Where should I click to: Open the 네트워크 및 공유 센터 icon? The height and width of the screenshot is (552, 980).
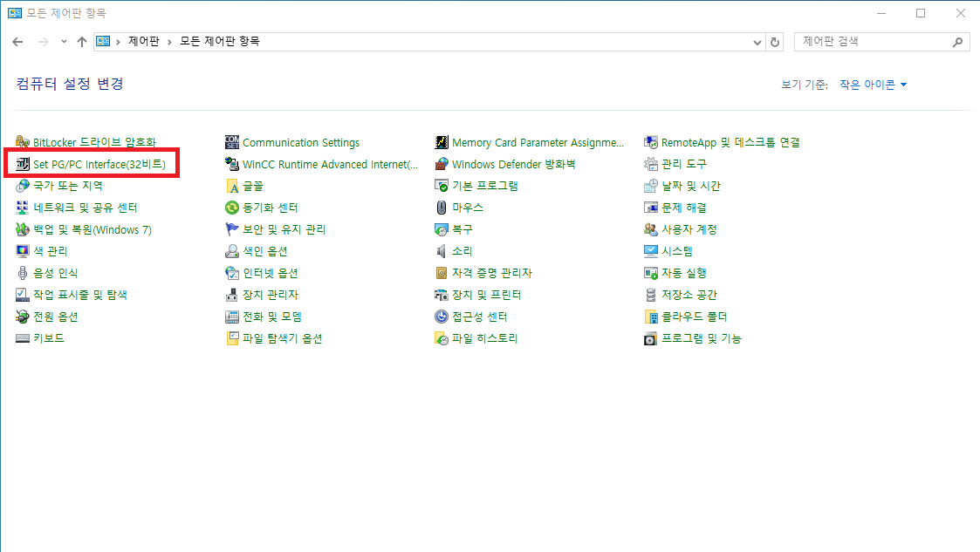pos(23,208)
